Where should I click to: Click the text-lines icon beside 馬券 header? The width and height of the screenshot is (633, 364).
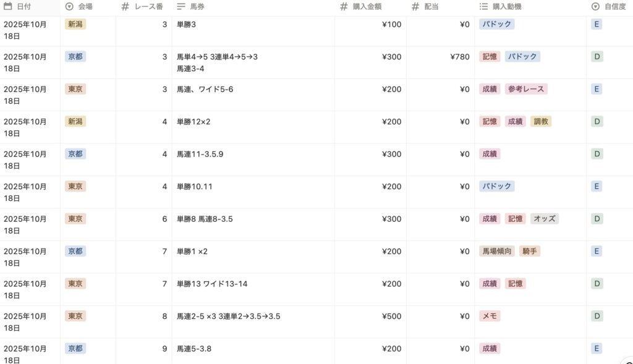[181, 6]
